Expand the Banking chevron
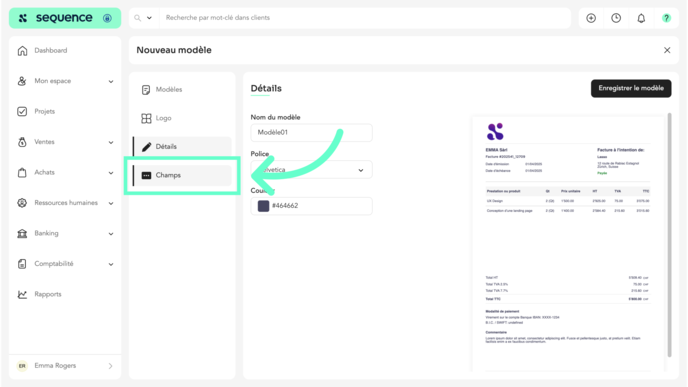The width and height of the screenshot is (688, 387). point(111,233)
